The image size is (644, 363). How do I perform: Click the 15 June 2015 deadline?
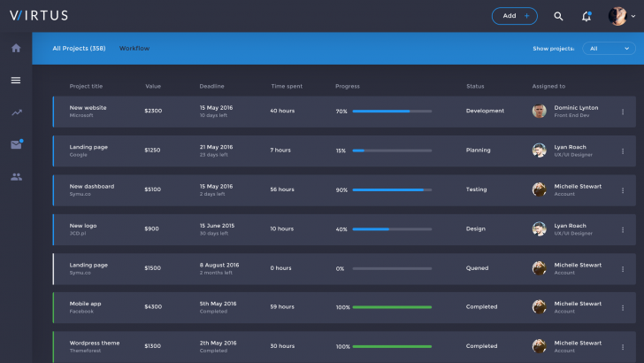pyautogui.click(x=217, y=226)
